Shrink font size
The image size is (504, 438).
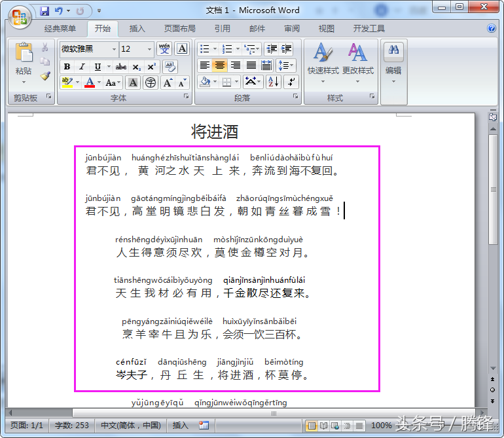[x=182, y=83]
